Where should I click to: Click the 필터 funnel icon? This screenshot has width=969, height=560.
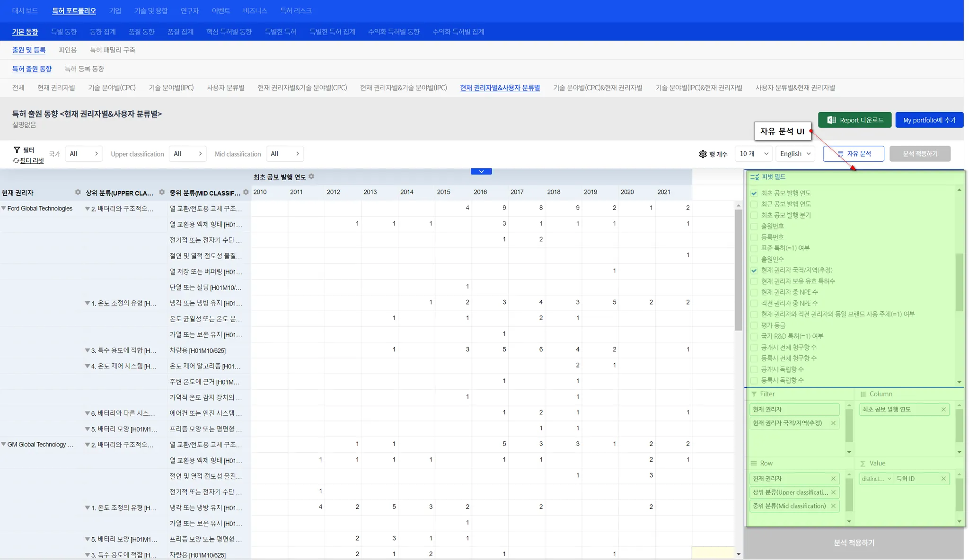(x=17, y=150)
